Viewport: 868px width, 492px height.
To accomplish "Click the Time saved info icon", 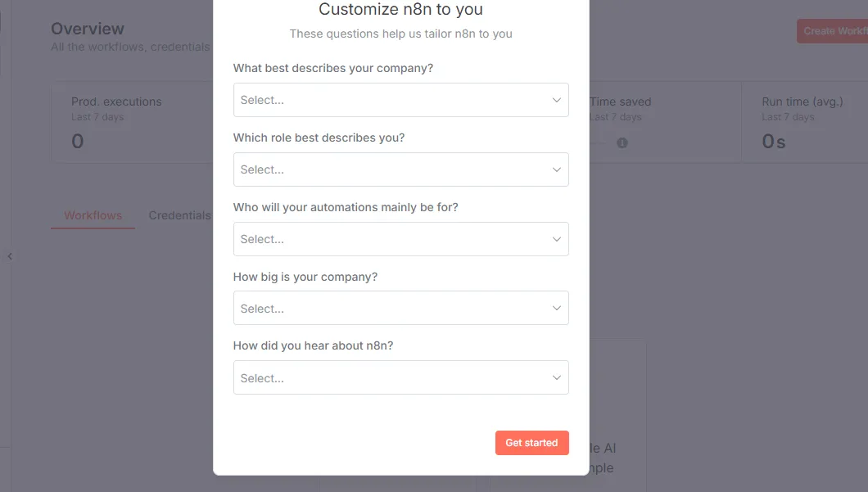I will click(622, 142).
